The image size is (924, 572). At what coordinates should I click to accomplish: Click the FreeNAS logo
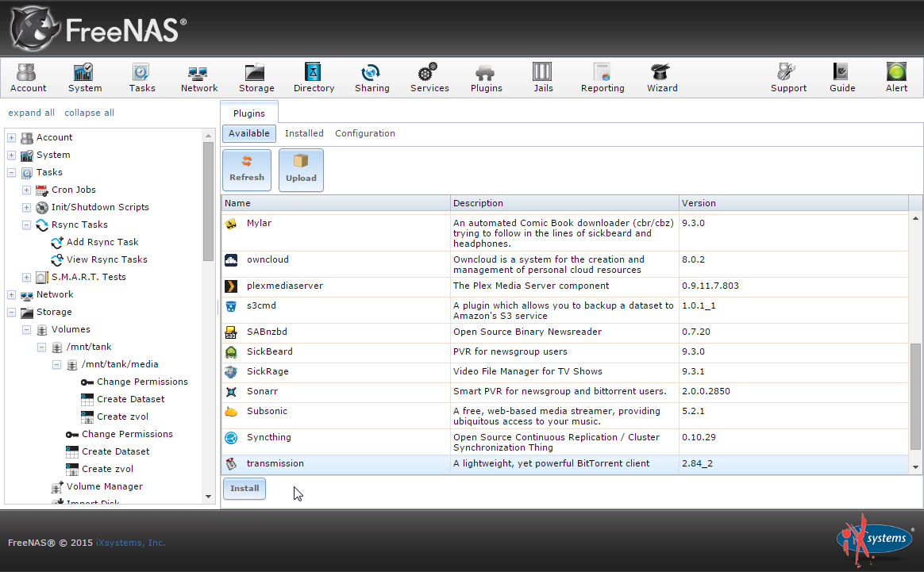[x=98, y=29]
